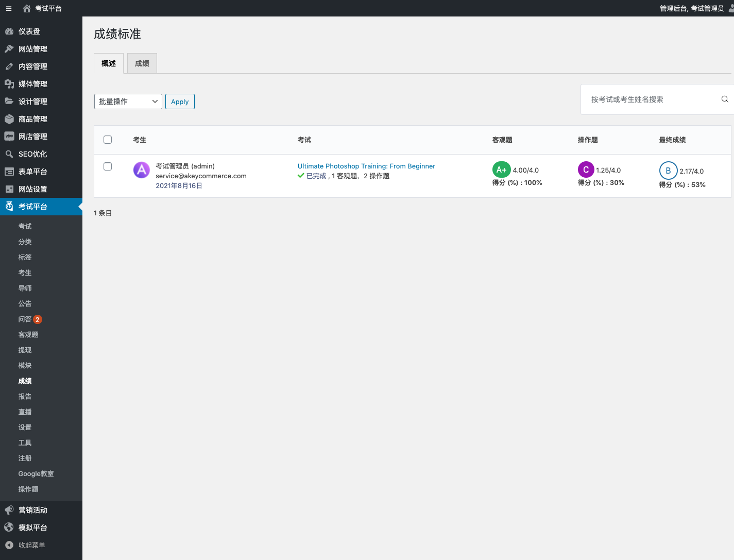Click the 收起菜单 collapse arrow icon
Screen dimensions: 734x560
click(9, 545)
